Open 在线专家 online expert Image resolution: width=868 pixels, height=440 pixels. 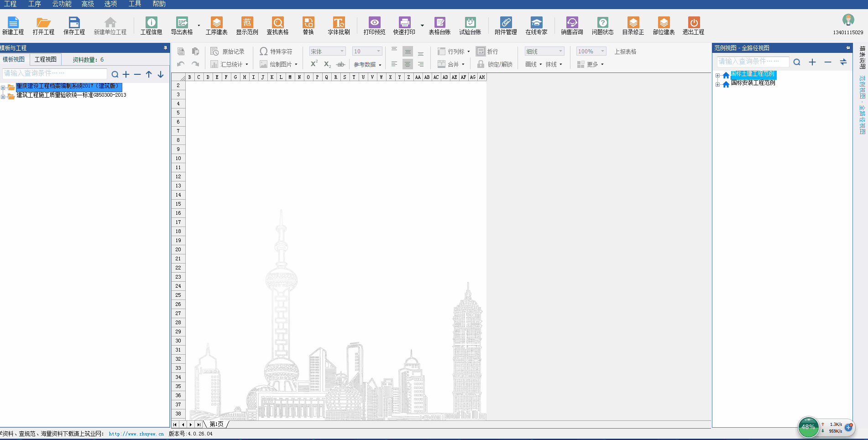536,26
